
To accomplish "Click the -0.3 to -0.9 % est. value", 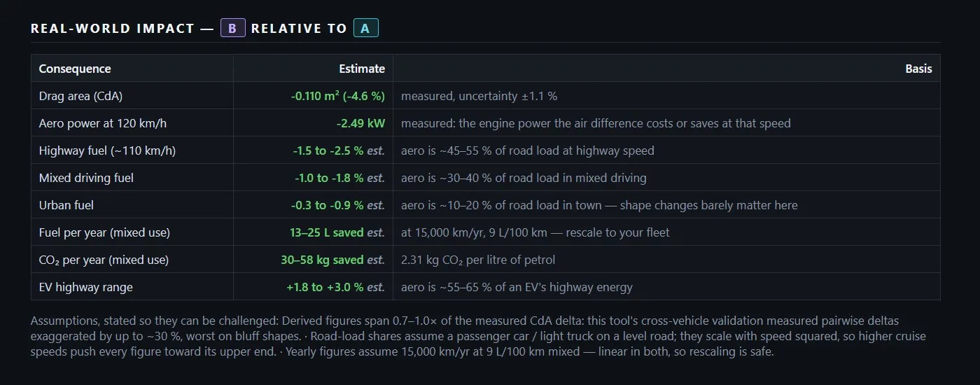I will (x=338, y=205).
